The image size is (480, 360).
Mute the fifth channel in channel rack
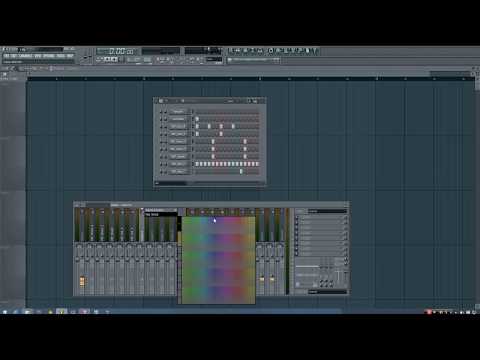(x=161, y=142)
